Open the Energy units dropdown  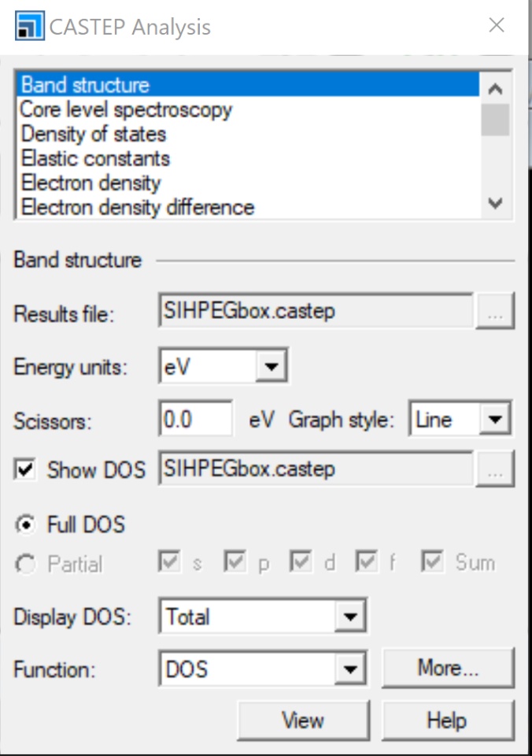click(x=272, y=366)
